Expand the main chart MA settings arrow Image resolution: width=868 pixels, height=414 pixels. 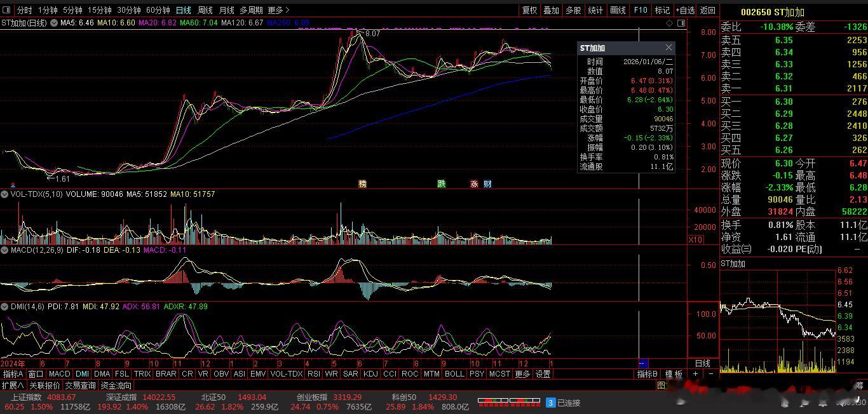click(54, 23)
